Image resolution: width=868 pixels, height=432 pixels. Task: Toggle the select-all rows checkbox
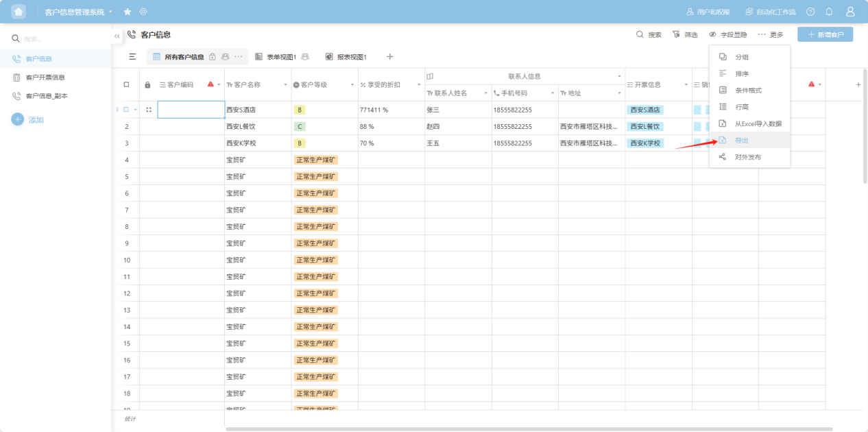tap(126, 85)
